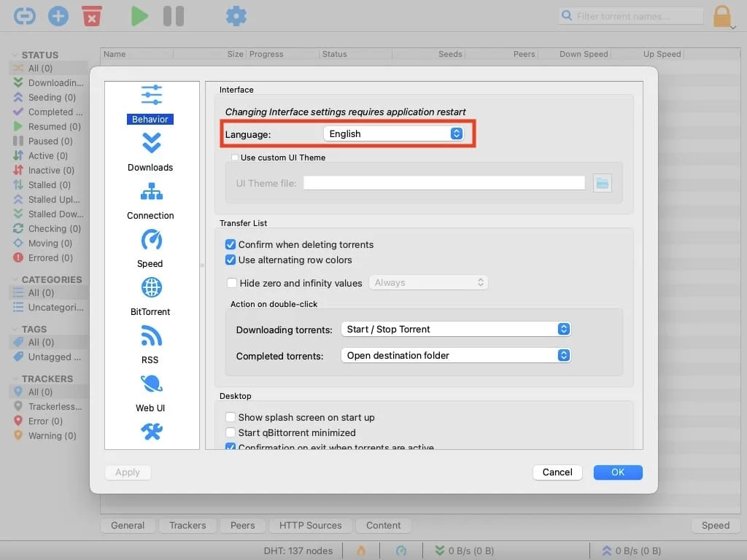Open Completed torrents double-click action dropdown
This screenshot has width=747, height=560.
point(456,355)
